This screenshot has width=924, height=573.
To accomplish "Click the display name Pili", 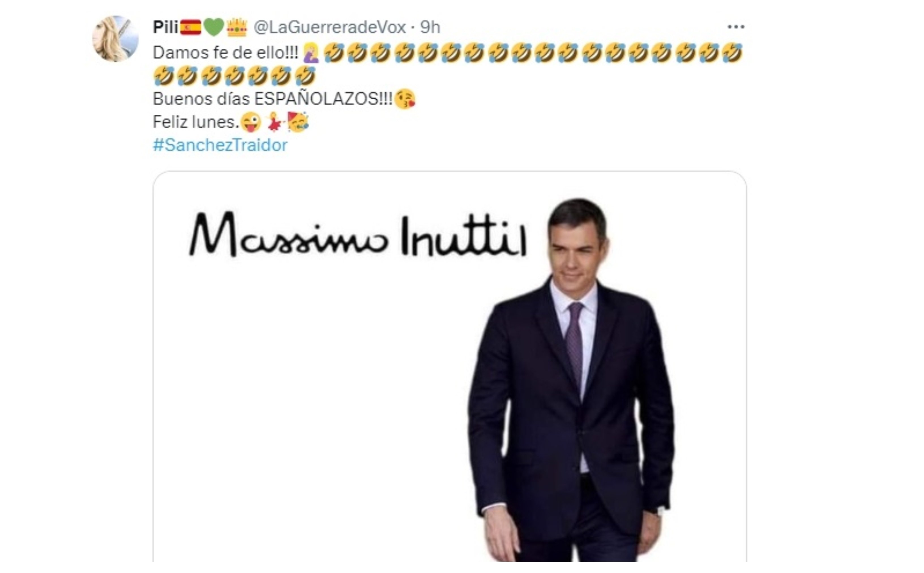I will 166,27.
